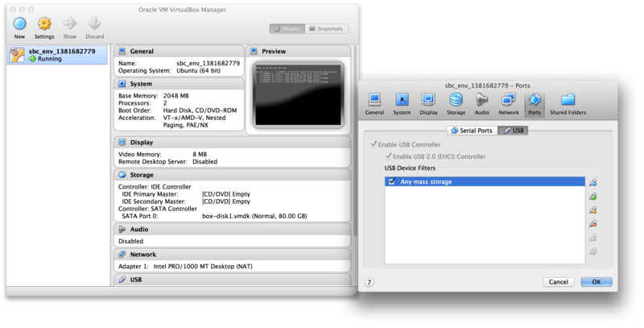Click box-disk1.vmdk SATA Port 0 entry
The width and height of the screenshot is (644, 328).
point(254,216)
